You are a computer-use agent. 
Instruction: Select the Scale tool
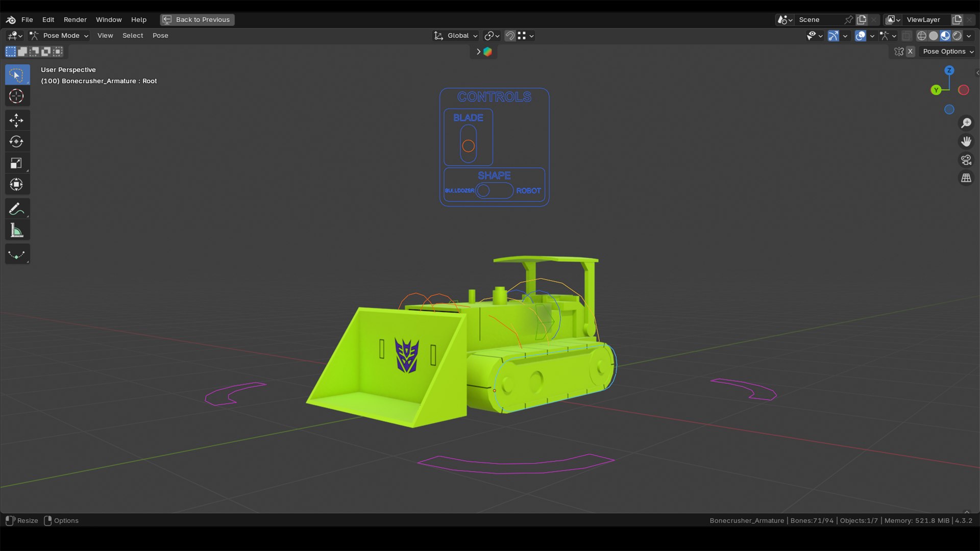click(x=17, y=163)
